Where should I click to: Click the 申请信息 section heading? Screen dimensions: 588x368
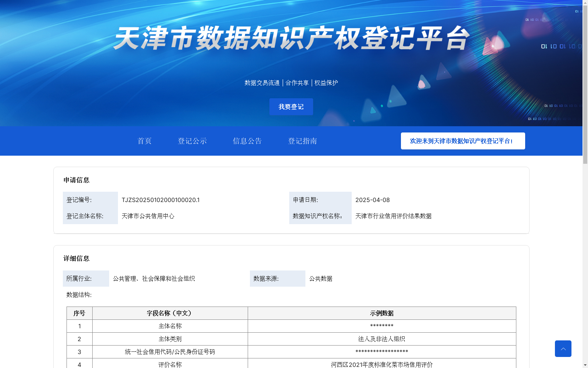coord(76,180)
